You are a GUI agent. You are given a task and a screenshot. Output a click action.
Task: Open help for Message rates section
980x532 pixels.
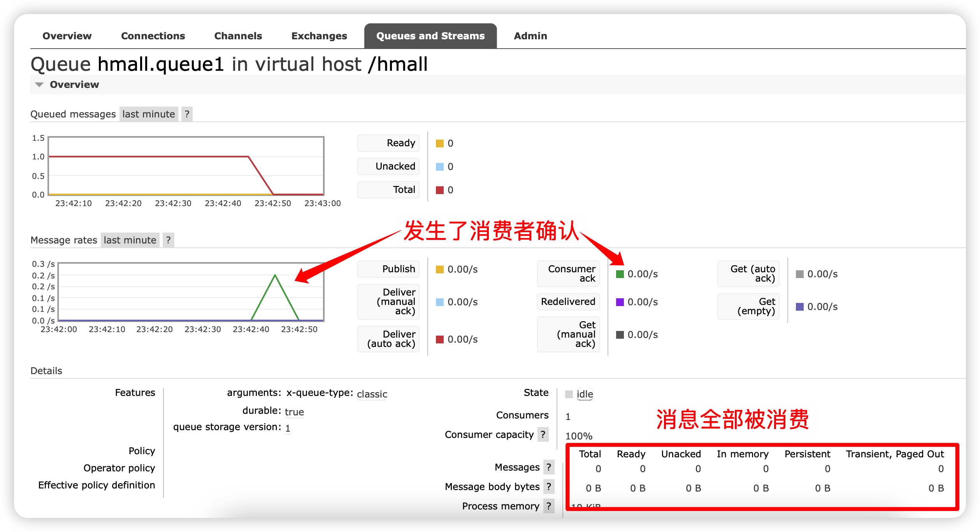(168, 240)
